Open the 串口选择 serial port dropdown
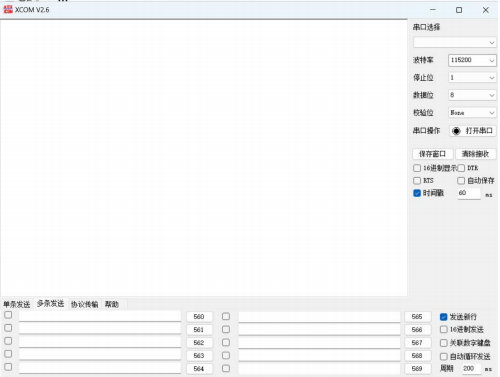This screenshot has height=377, width=500. 455,42
